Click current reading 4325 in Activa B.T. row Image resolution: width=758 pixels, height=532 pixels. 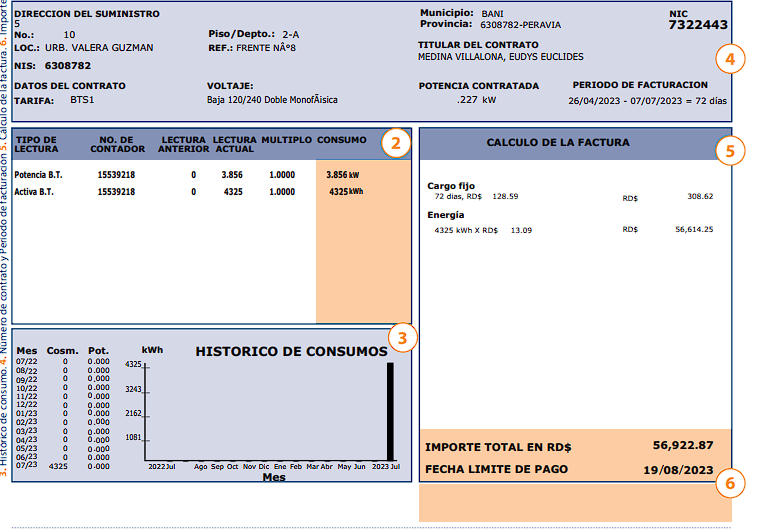click(233, 192)
